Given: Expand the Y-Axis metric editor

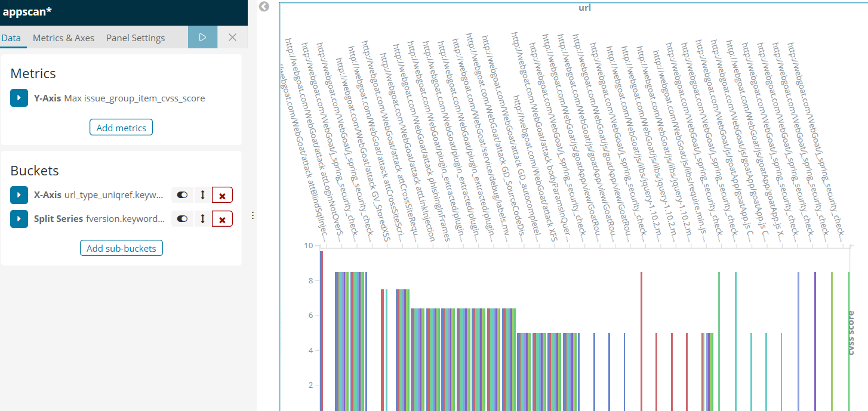Looking at the screenshot, I should coord(19,98).
